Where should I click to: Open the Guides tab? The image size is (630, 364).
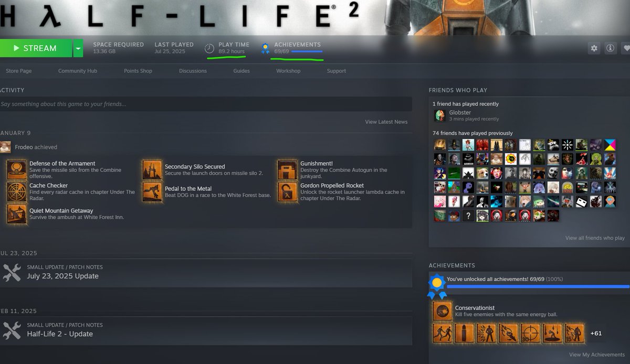tap(241, 71)
